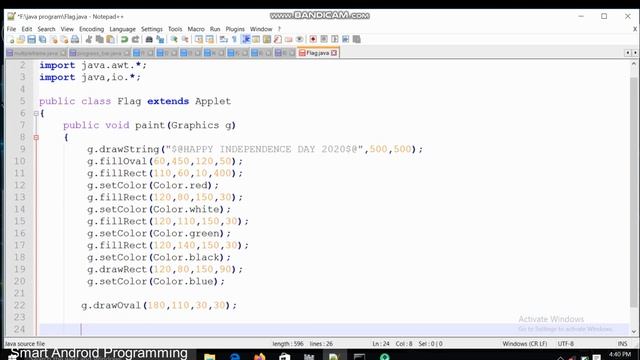Click the Close document toolbar icon
The height and width of the screenshot is (360, 640).
tap(53, 40)
